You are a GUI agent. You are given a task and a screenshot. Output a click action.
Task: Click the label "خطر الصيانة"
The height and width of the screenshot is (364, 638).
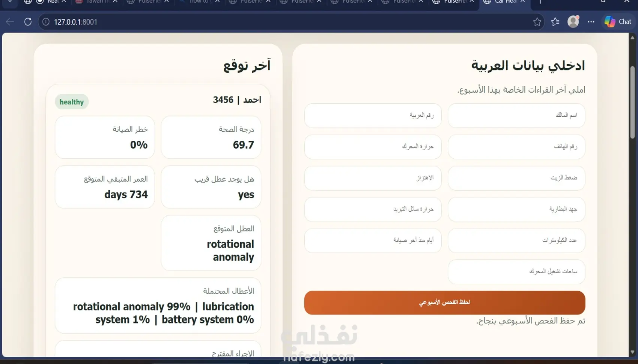[130, 129]
